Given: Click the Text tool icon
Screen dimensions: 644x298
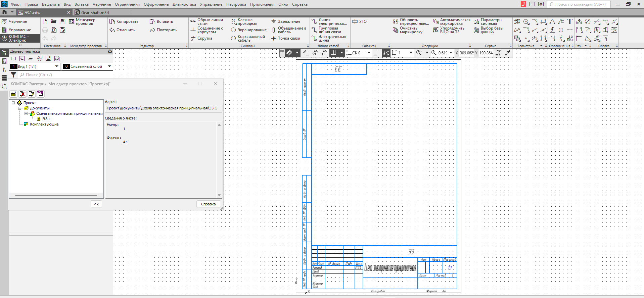Looking at the screenshot, I should [x=570, y=21].
